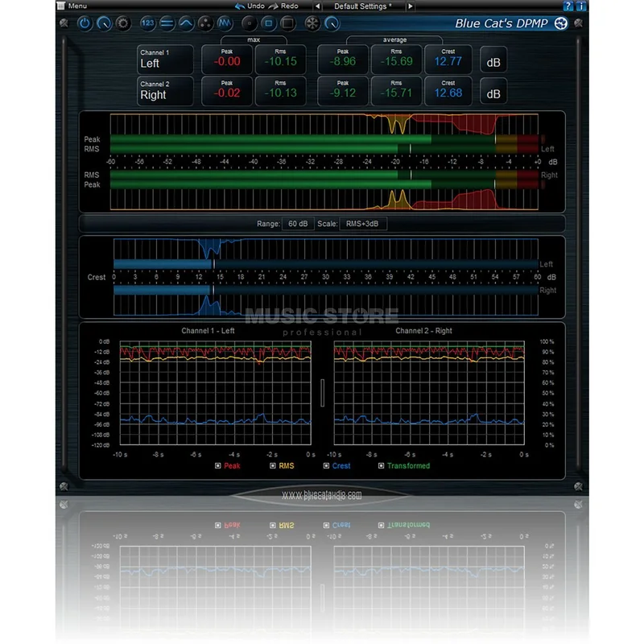Image resolution: width=644 pixels, height=644 pixels.
Task: Click the Left crest factor meter bar
Action: 326,264
